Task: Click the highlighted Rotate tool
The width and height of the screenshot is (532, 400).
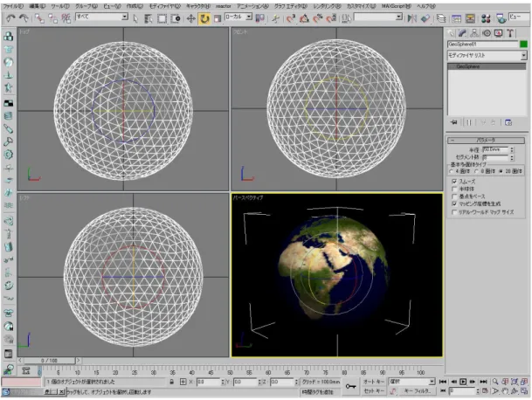Action: [x=204, y=18]
